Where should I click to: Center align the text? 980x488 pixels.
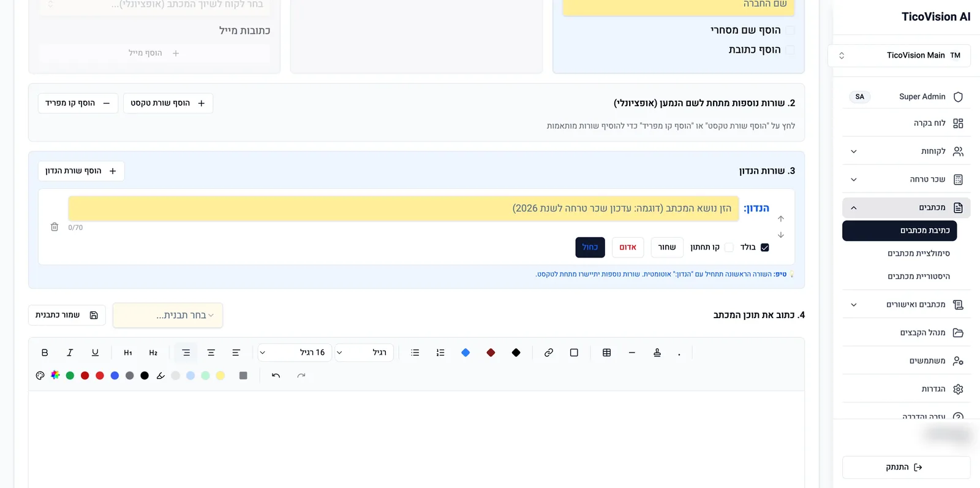(x=211, y=353)
